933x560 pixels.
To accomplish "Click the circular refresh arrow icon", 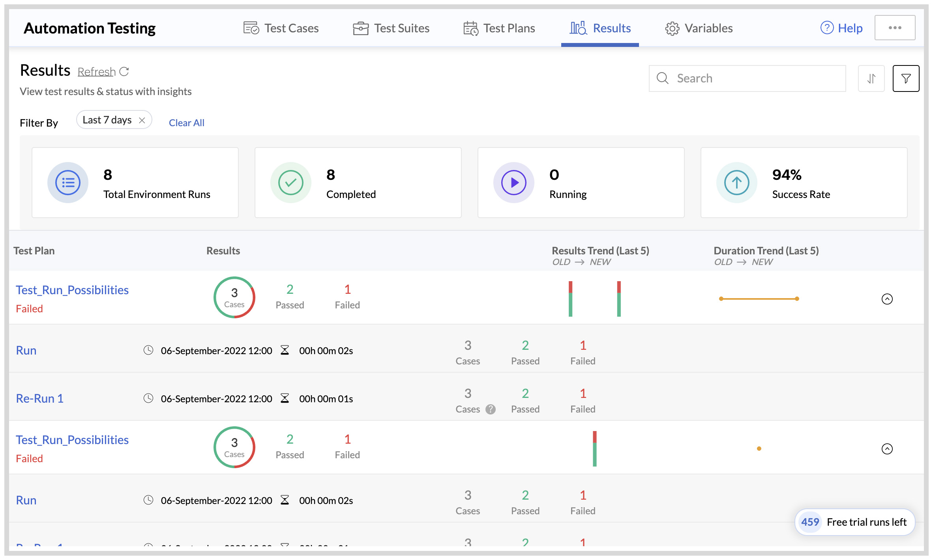I will 124,71.
